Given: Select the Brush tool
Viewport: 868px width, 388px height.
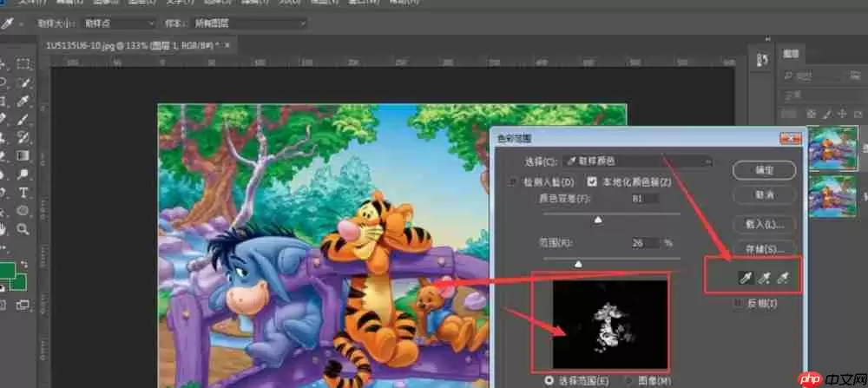Looking at the screenshot, I should 23,120.
